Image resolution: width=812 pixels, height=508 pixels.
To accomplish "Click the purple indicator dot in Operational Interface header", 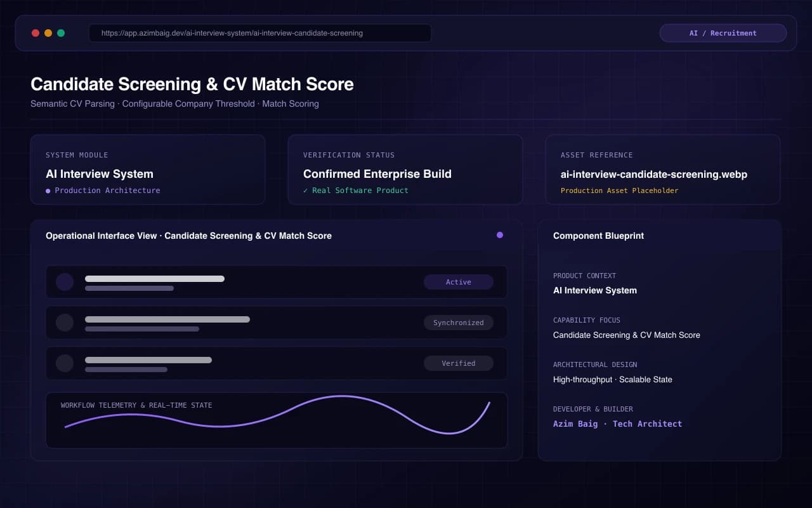I will (500, 235).
